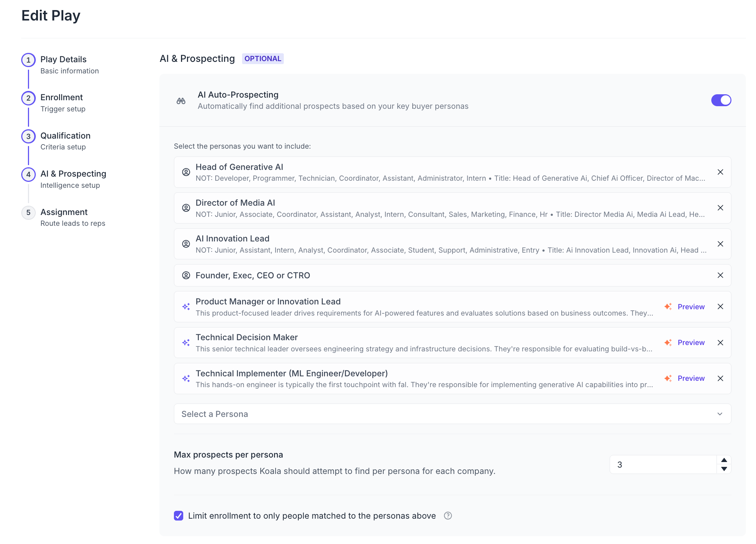This screenshot has width=756, height=544.
Task: Open the Assignment step
Action: [x=64, y=212]
